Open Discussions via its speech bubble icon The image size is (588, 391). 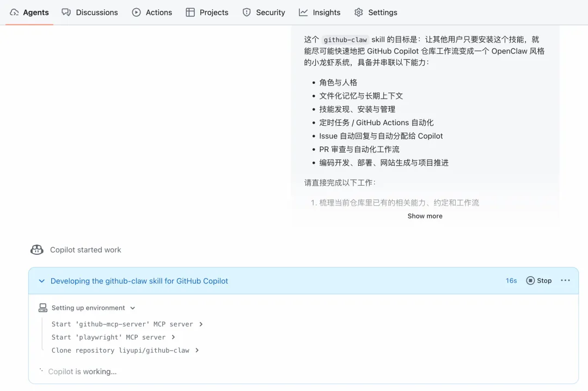(x=66, y=12)
